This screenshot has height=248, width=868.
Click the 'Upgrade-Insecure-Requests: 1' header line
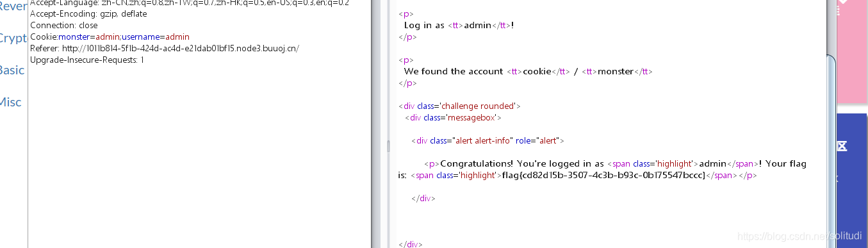coord(87,60)
